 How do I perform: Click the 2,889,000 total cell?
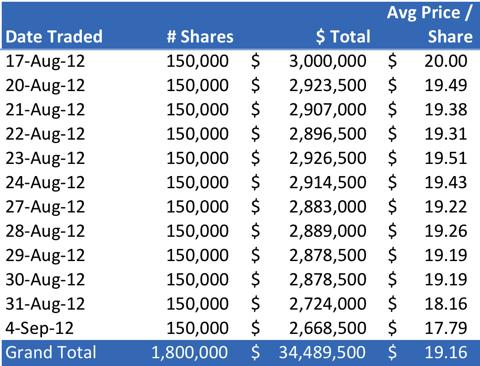click(x=328, y=231)
